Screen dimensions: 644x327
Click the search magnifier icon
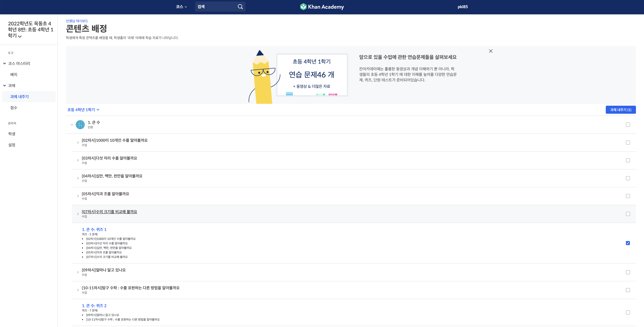[240, 7]
